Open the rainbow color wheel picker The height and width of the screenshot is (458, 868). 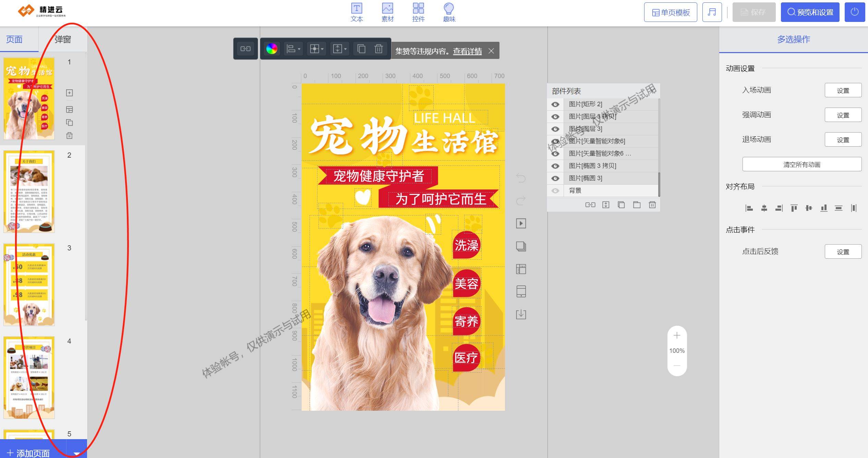[272, 49]
